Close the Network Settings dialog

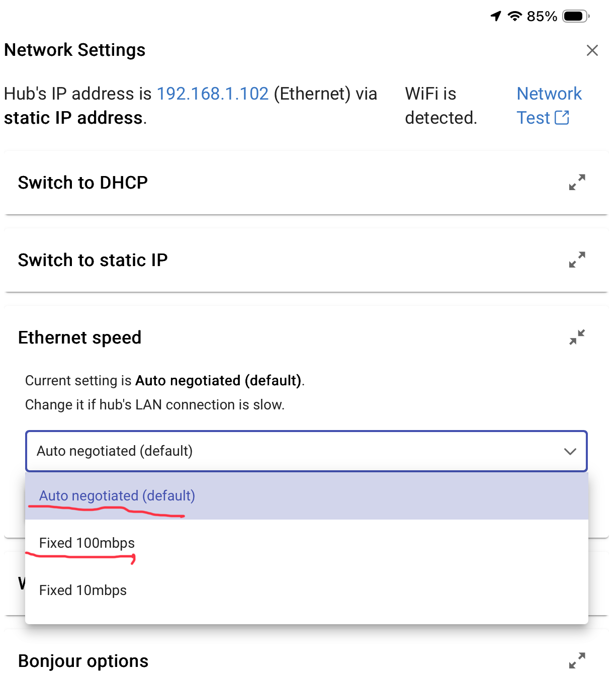(592, 50)
